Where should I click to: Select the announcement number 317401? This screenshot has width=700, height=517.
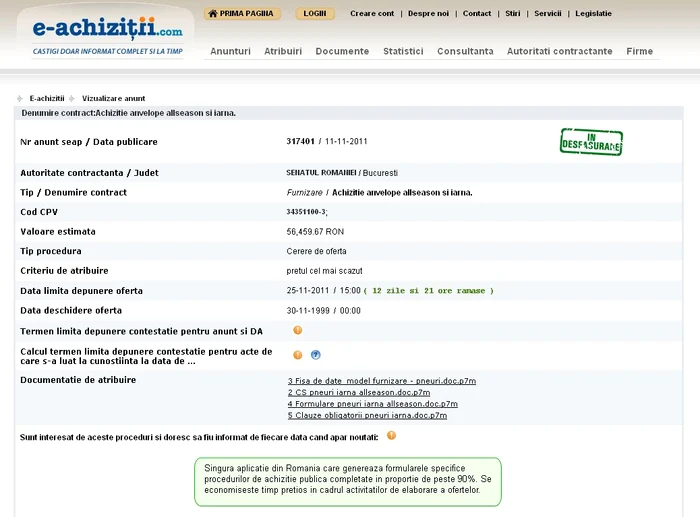coord(300,141)
